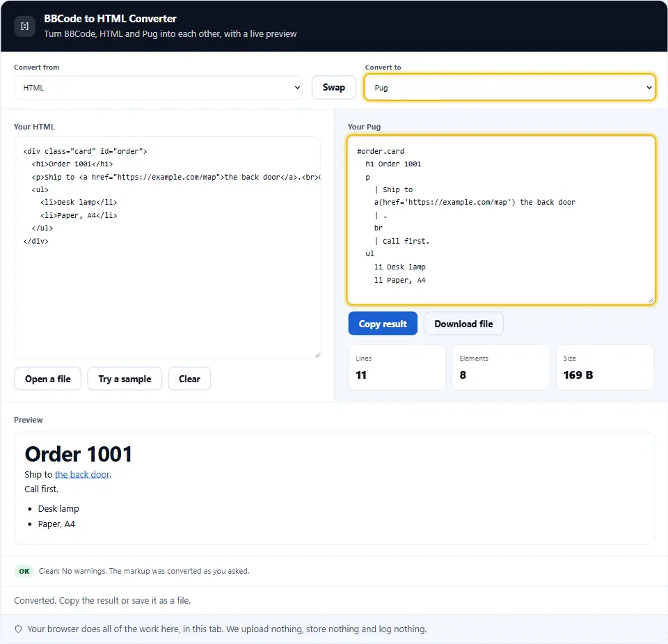Click inside the Your Pug output area
Image resolution: width=668 pixels, height=644 pixels.
click(501, 220)
